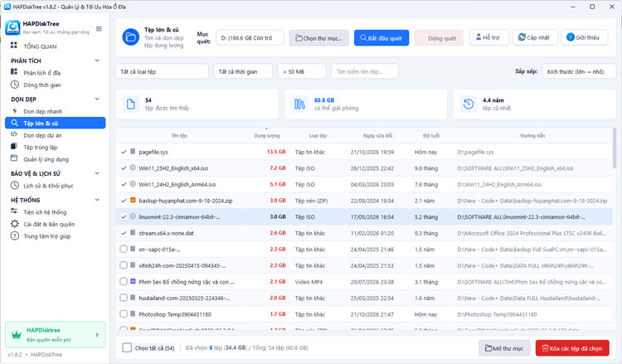Click the disc icon of linuxmint iso
622x364 pixels.
pyautogui.click(x=133, y=216)
